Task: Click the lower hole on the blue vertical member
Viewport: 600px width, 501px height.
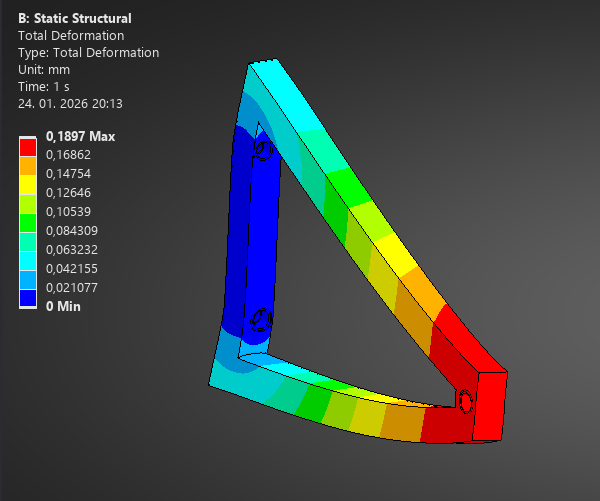Action: (x=261, y=320)
